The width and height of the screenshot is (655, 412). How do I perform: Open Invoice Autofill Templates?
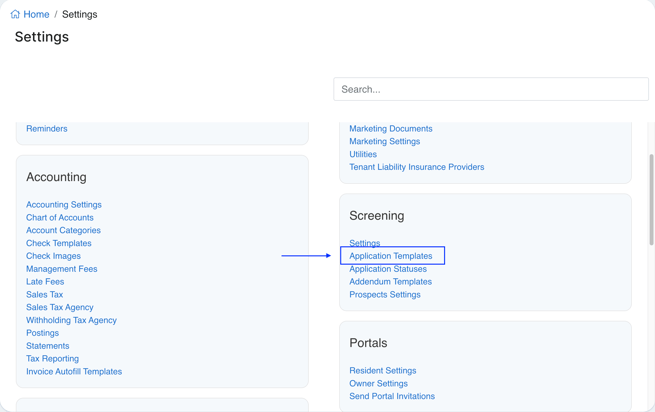(74, 372)
